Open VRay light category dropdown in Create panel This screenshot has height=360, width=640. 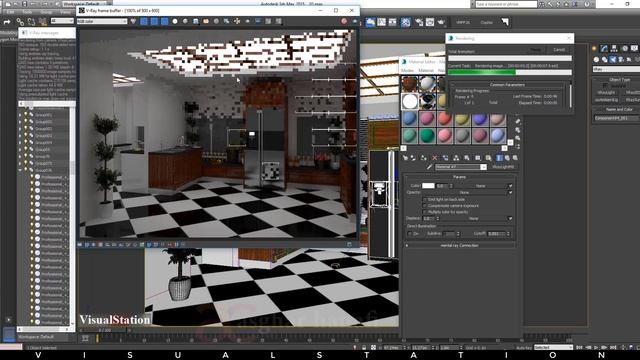pos(616,69)
